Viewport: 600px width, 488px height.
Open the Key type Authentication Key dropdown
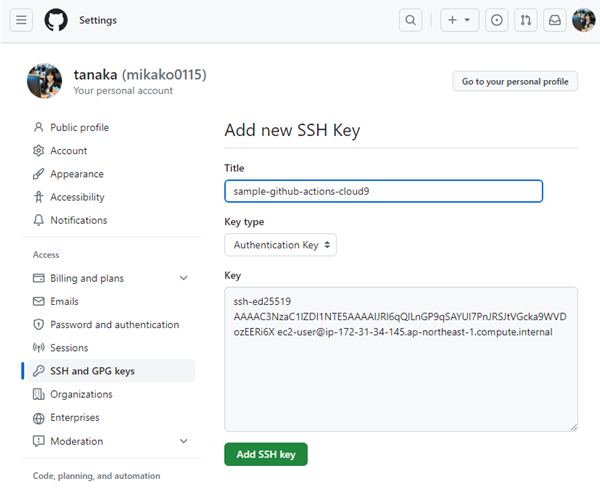[x=280, y=245]
